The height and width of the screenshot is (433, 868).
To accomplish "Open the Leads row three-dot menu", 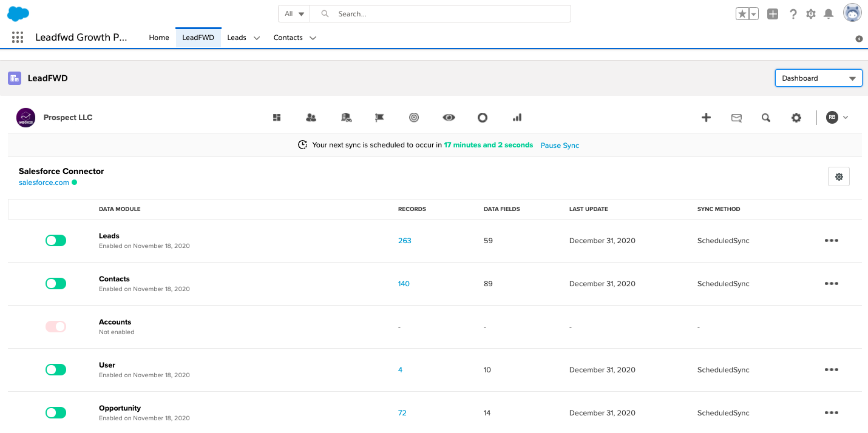I will pos(832,241).
